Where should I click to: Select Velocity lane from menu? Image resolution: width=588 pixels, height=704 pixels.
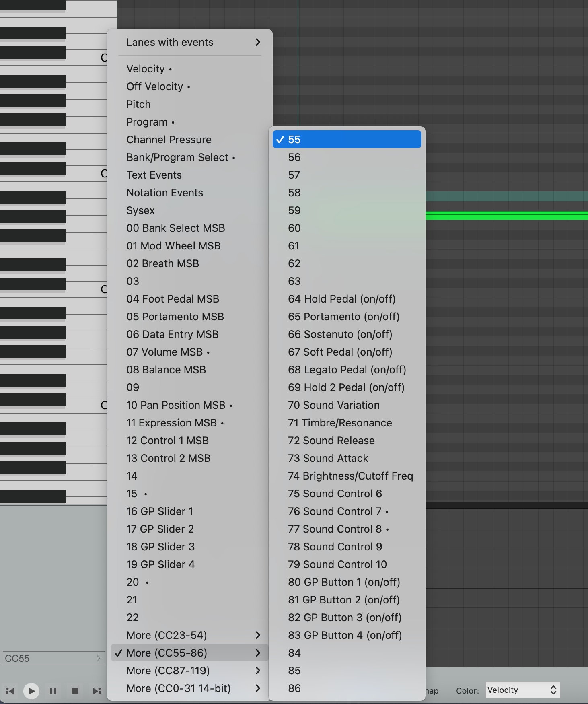coord(146,69)
